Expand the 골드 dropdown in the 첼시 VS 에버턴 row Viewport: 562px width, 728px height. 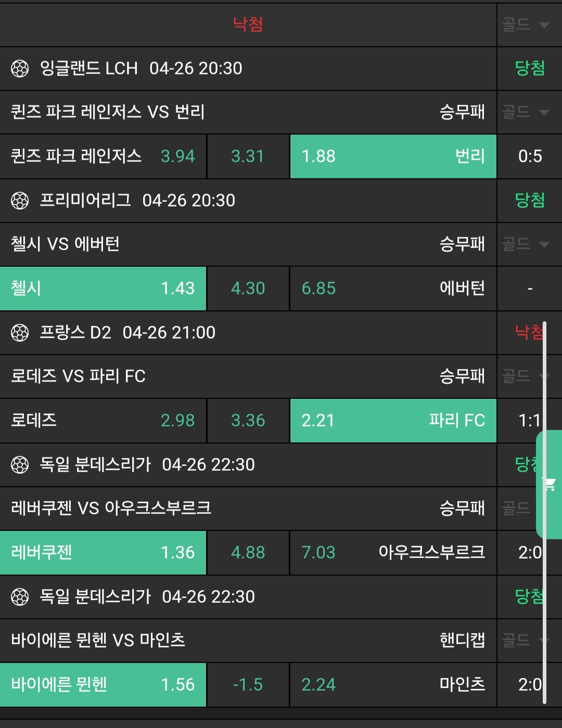tap(526, 244)
